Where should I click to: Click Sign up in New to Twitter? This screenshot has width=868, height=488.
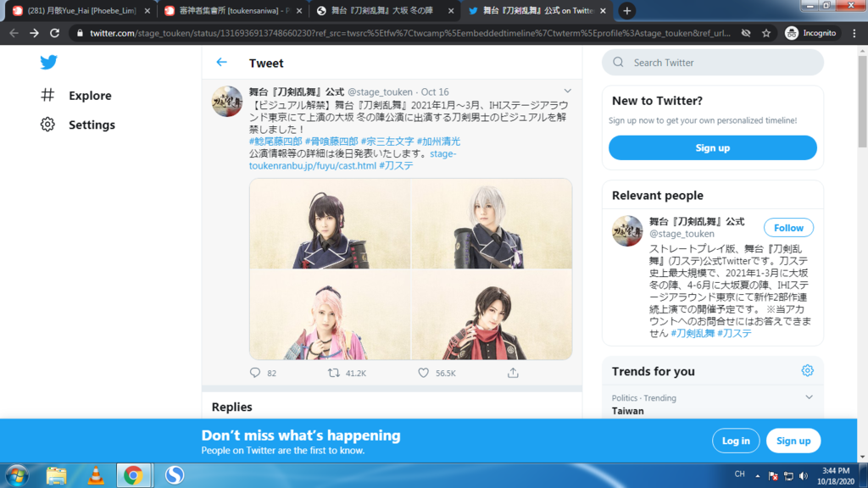click(712, 147)
